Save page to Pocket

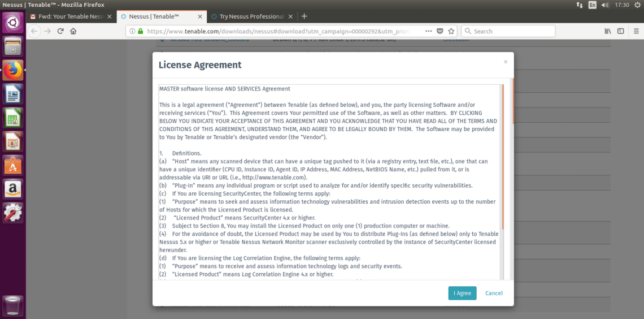[440, 31]
